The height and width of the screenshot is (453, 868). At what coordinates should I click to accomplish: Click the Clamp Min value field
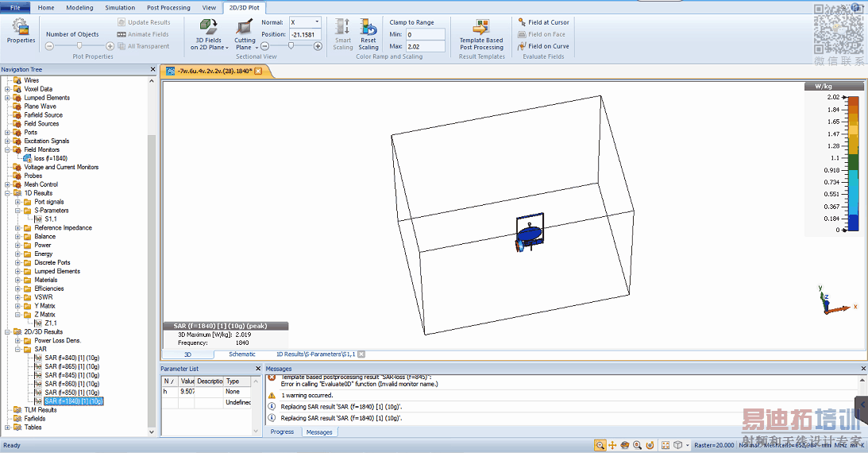pyautogui.click(x=425, y=34)
